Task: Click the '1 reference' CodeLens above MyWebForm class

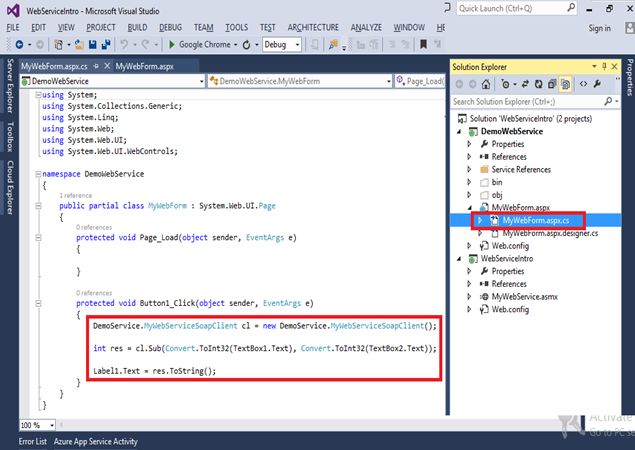Action: 75,196
